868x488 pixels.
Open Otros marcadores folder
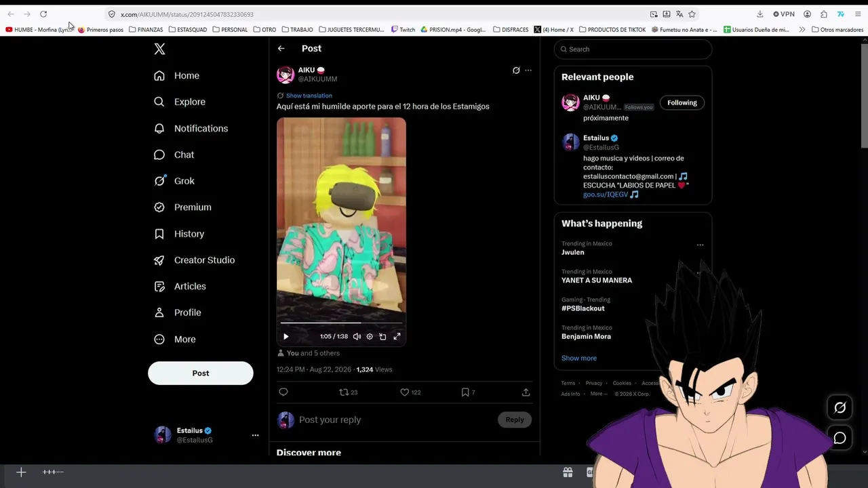coord(837,30)
